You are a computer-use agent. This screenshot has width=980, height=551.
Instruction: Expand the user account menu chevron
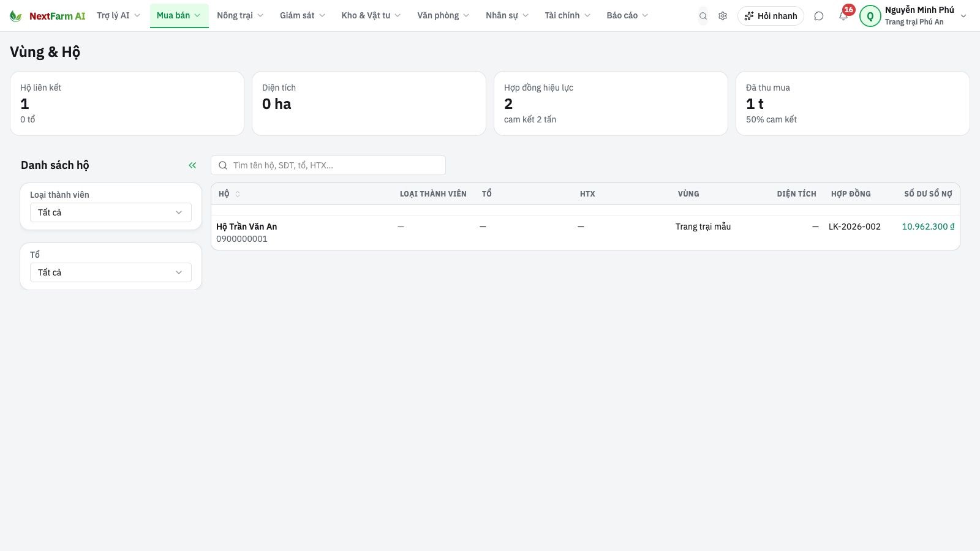pyautogui.click(x=963, y=16)
